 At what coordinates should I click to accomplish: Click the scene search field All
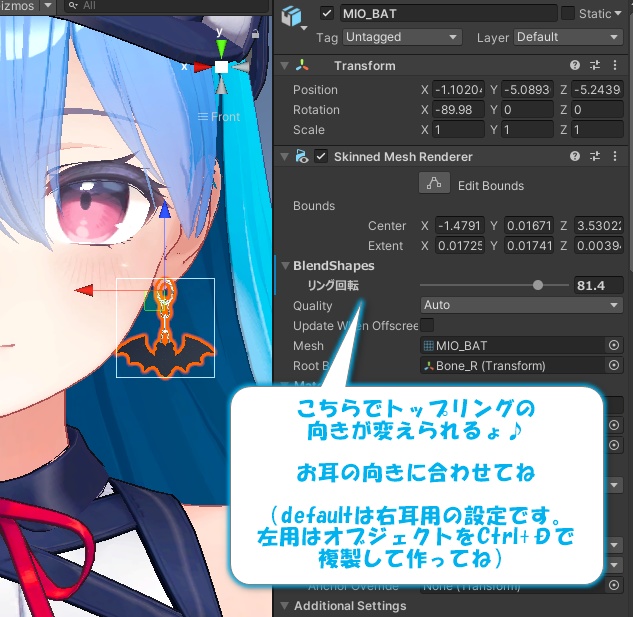pyautogui.click(x=166, y=5)
